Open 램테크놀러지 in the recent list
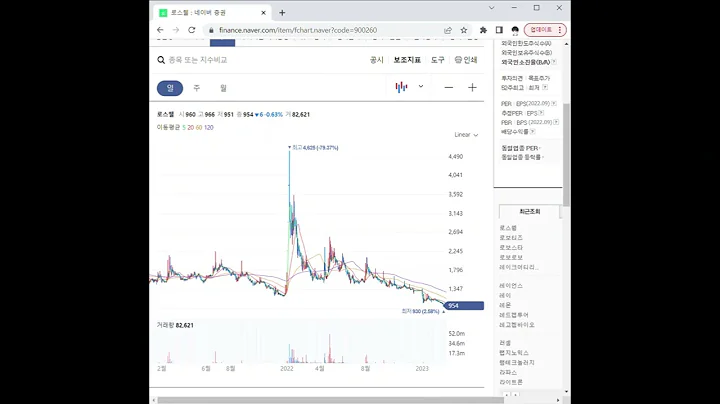 (x=517, y=363)
